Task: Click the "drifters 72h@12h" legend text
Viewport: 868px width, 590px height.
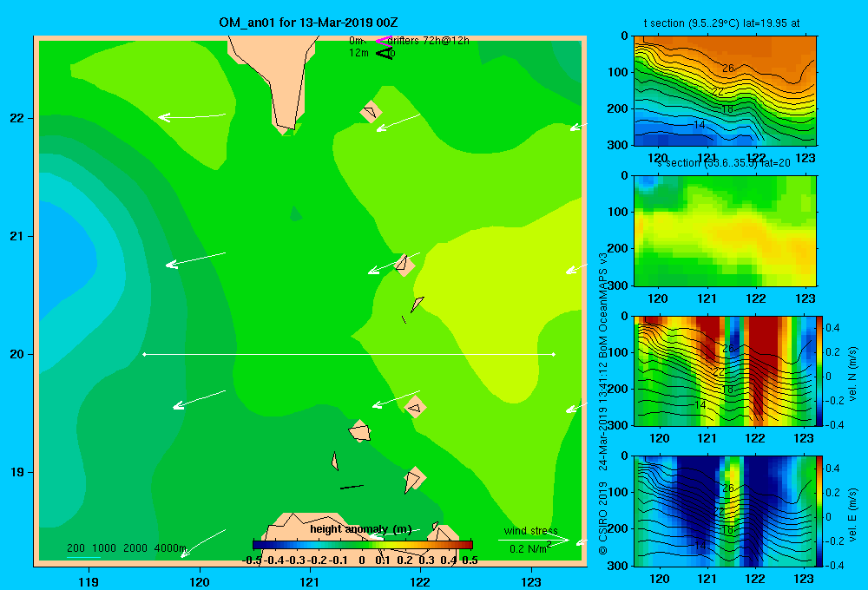Action: (429, 41)
